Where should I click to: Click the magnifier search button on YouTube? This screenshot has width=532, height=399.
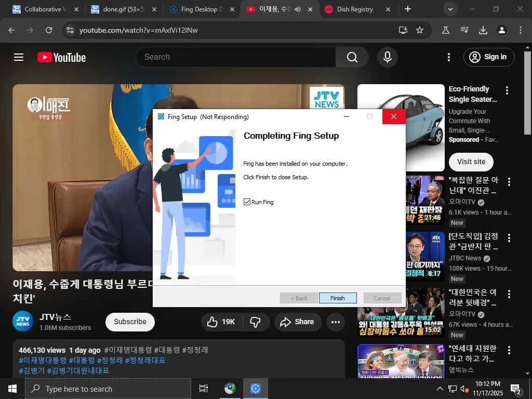pos(352,57)
